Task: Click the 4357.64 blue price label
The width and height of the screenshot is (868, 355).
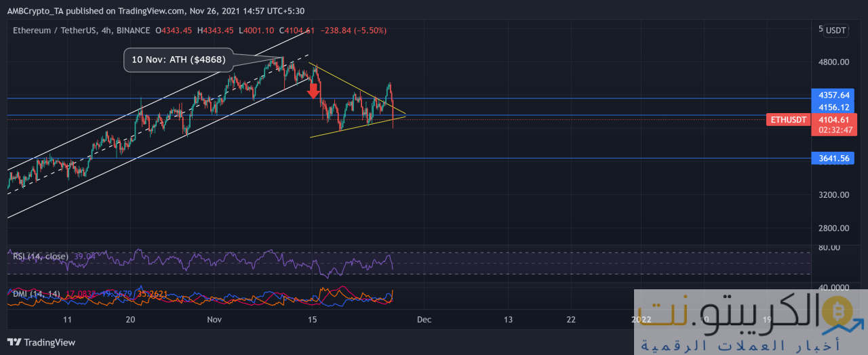Action: pyautogui.click(x=833, y=96)
